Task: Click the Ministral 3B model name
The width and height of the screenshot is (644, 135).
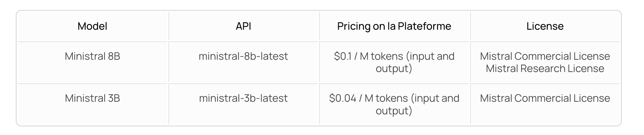Action: point(92,98)
